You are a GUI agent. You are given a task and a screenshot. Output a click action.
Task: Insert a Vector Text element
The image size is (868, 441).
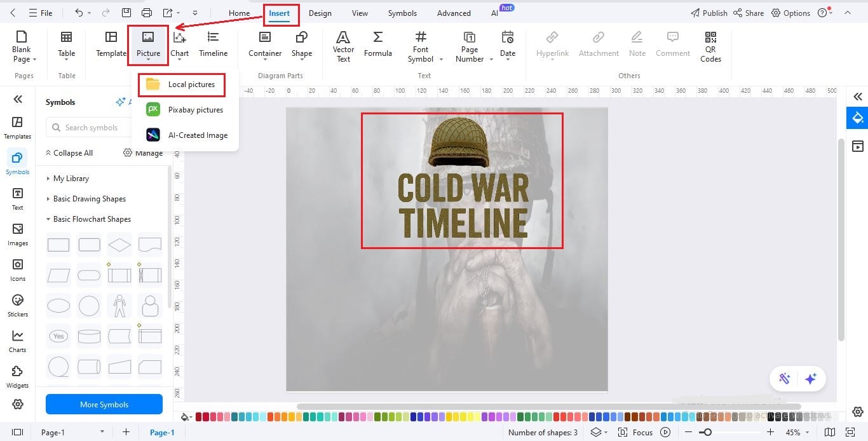[x=343, y=44]
